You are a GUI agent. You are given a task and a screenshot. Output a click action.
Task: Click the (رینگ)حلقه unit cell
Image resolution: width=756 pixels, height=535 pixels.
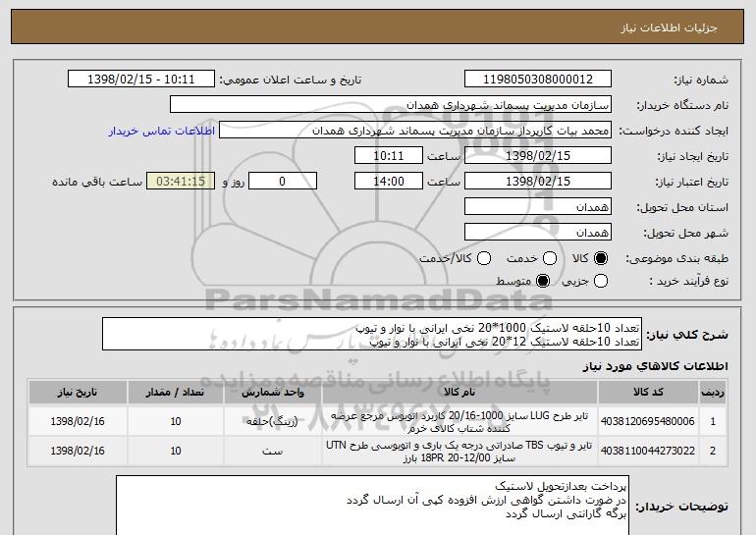pos(272,421)
